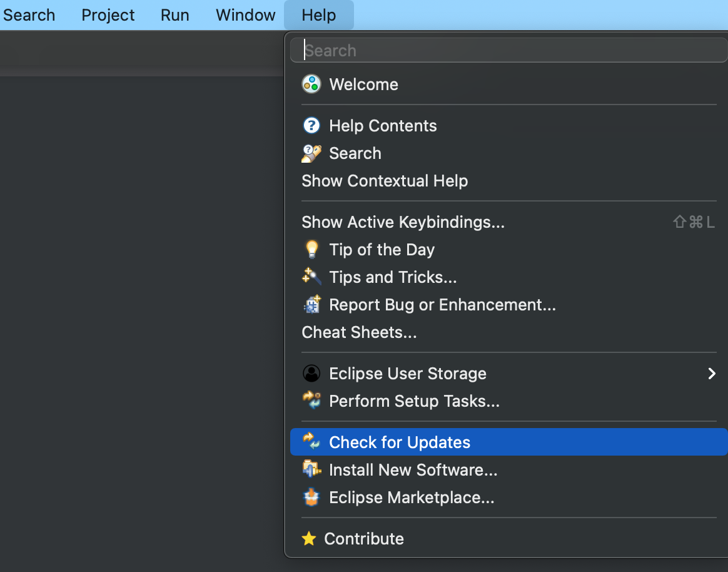Screen dimensions: 728x572
Task: Click the Tip of the Day lightbulb icon
Action: [311, 249]
